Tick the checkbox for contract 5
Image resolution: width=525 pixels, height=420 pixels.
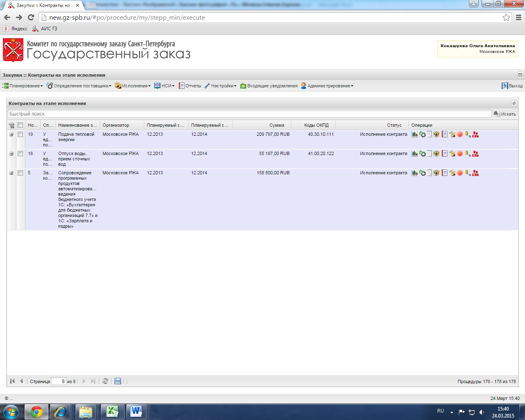point(20,173)
